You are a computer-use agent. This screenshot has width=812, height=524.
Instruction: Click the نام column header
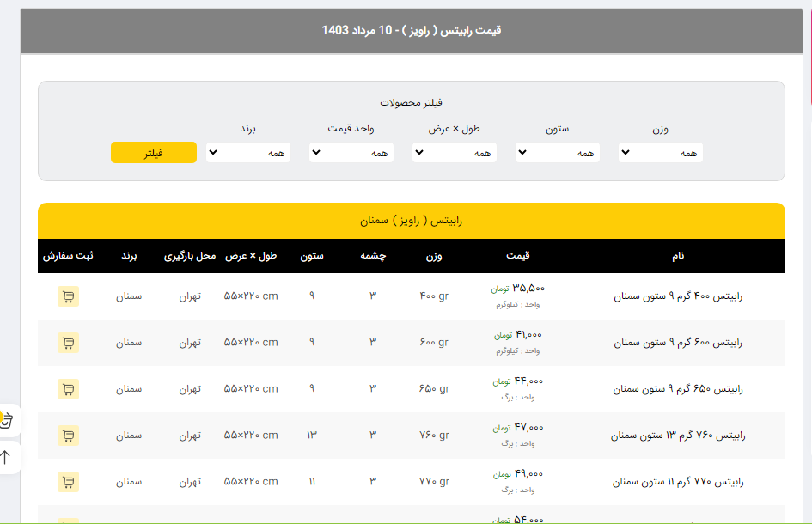click(x=677, y=256)
